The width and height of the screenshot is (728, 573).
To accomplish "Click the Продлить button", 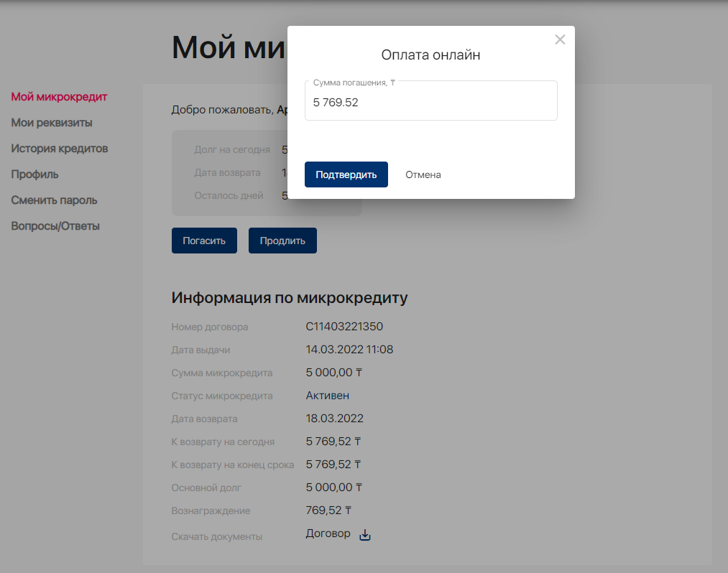I will point(282,241).
